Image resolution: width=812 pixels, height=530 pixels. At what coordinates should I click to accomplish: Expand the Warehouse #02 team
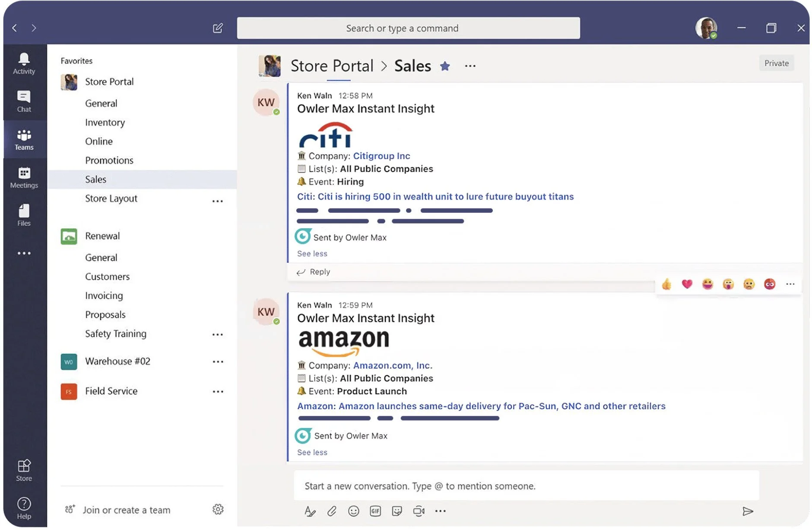117,361
